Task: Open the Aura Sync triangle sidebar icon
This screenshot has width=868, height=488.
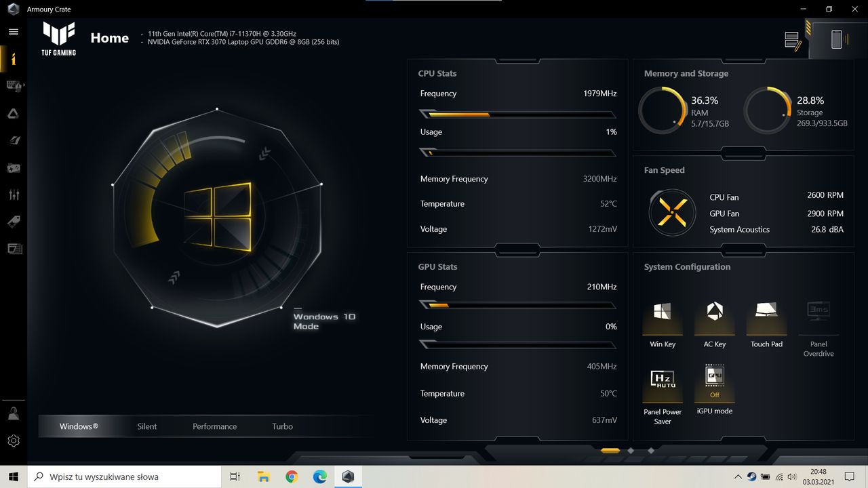Action: tap(13, 113)
